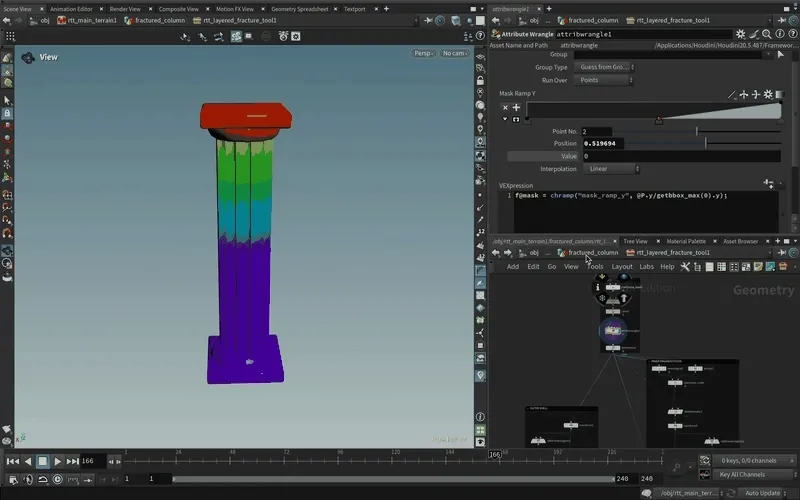Image resolution: width=800 pixels, height=500 pixels.
Task: Click the gear icon in the Attribute Wrangle header
Action: click(741, 34)
